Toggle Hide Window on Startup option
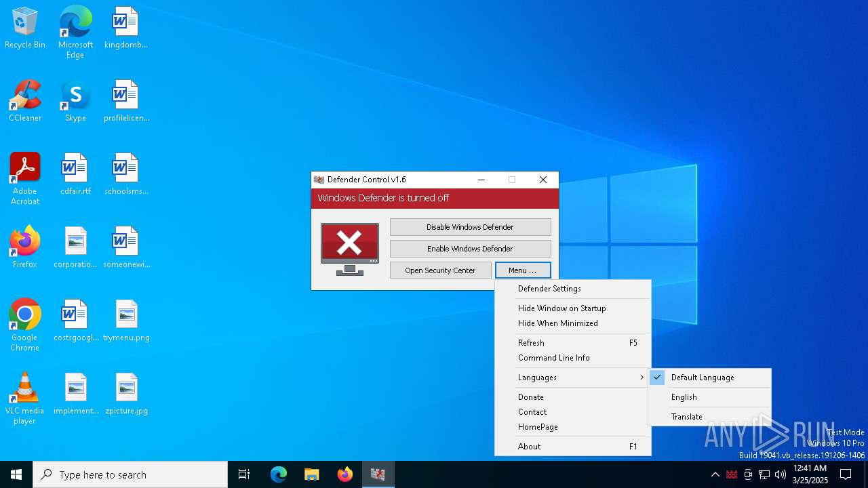868x488 pixels. [x=573, y=308]
